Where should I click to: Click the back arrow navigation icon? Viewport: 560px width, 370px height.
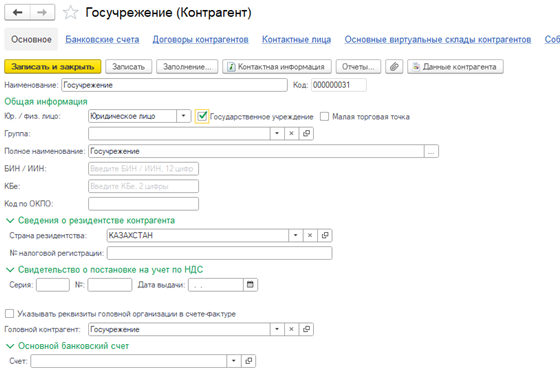pyautogui.click(x=18, y=12)
